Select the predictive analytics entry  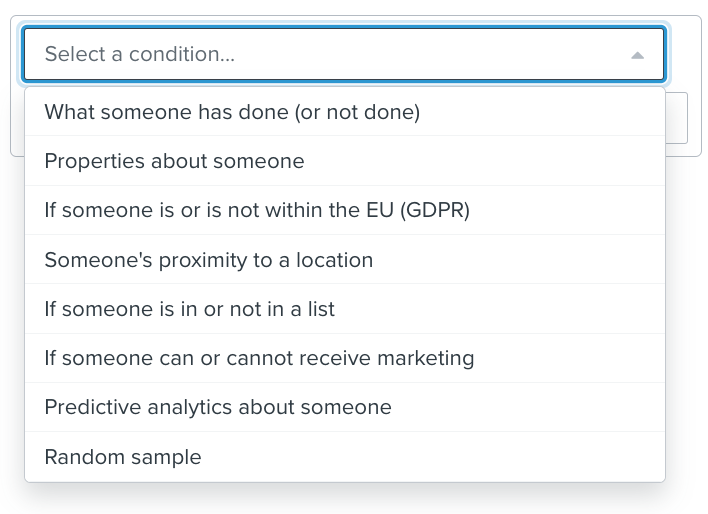tap(218, 407)
